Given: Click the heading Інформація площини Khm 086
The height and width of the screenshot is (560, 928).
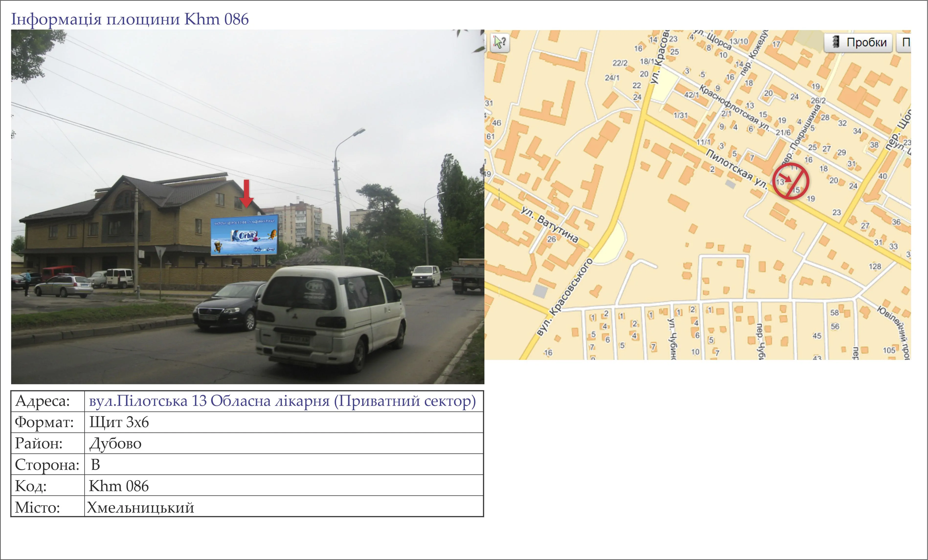Looking at the screenshot, I should (x=130, y=19).
